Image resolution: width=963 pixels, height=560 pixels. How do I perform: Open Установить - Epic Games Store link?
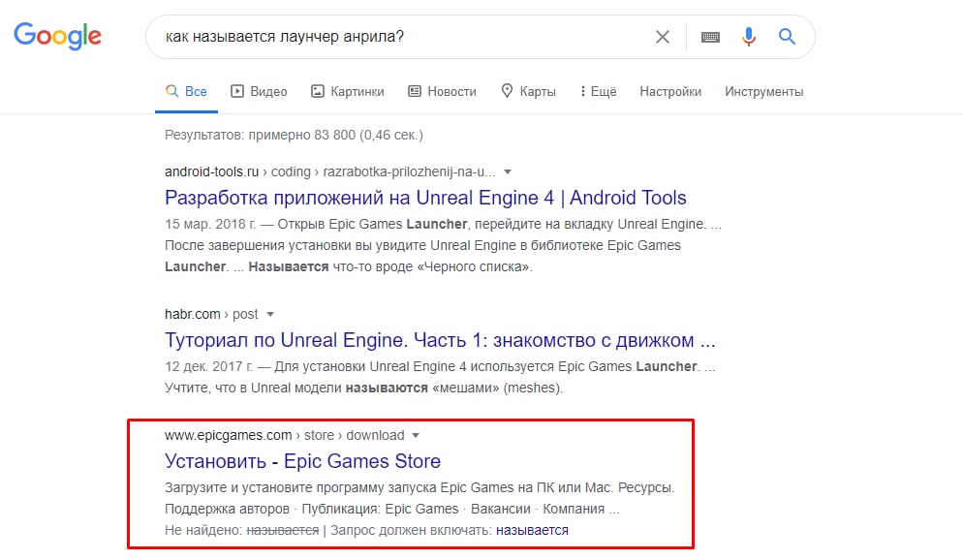302,461
